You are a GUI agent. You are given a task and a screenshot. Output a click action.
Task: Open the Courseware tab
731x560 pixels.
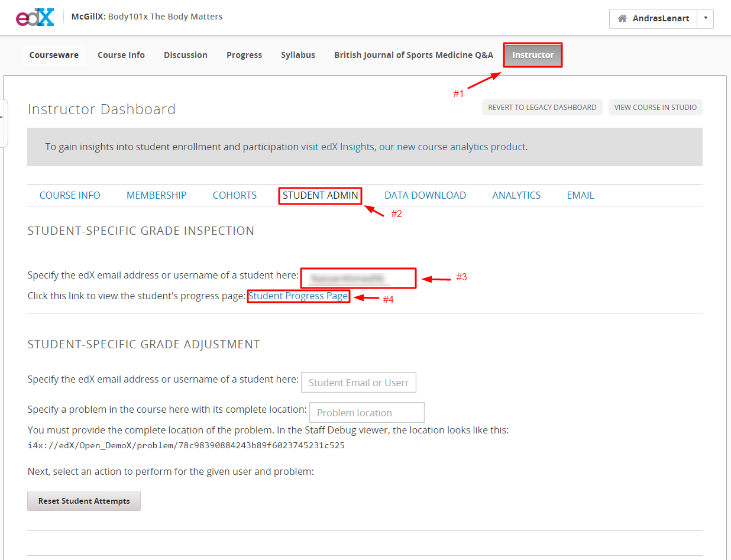(x=54, y=55)
